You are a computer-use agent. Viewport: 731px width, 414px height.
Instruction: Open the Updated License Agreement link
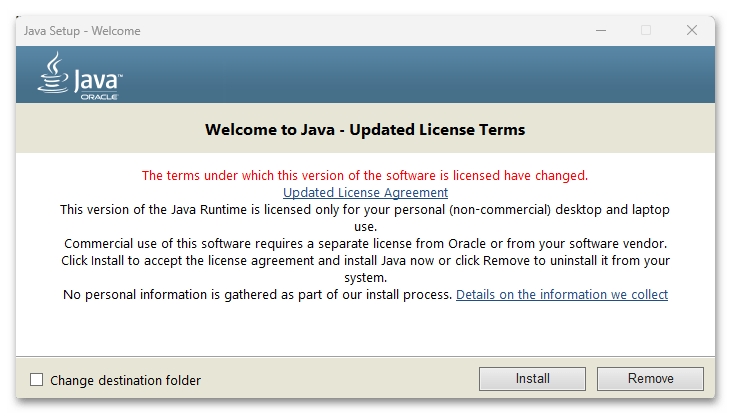point(365,193)
